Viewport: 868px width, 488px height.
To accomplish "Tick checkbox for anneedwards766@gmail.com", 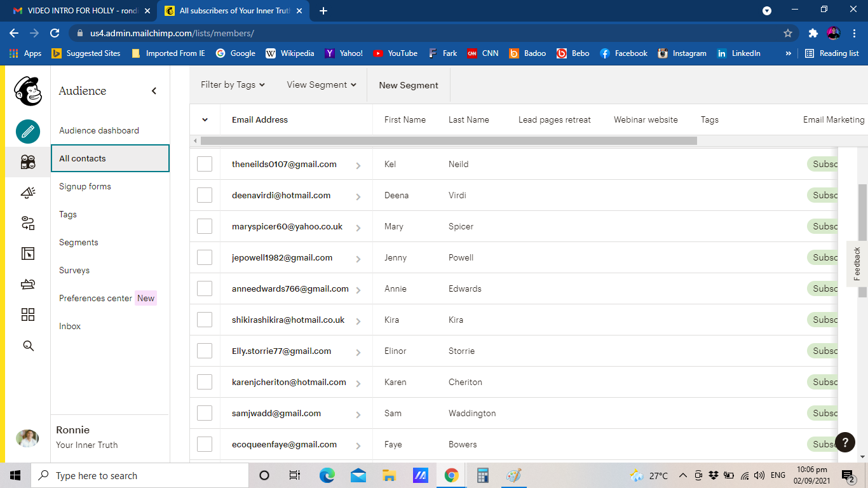I will [x=205, y=288].
